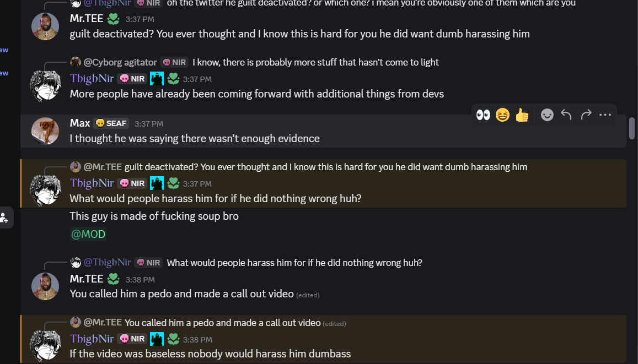Forward Max's message using forward arrow
The width and height of the screenshot is (638, 364).
(586, 116)
